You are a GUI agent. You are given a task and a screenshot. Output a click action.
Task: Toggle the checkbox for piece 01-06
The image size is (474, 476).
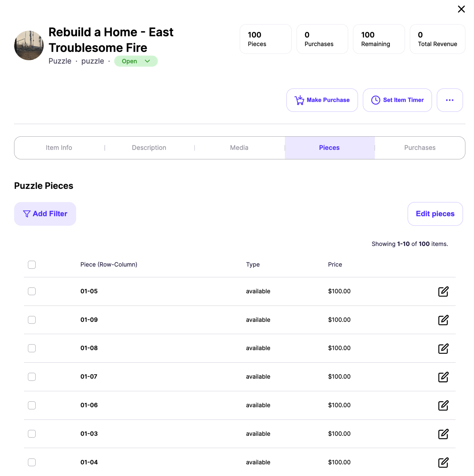(x=32, y=405)
